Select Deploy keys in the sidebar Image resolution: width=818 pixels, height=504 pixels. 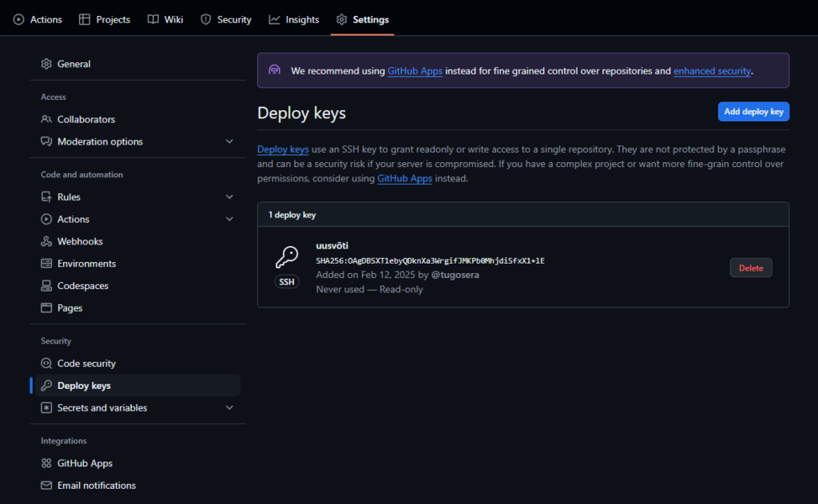[x=137, y=386]
